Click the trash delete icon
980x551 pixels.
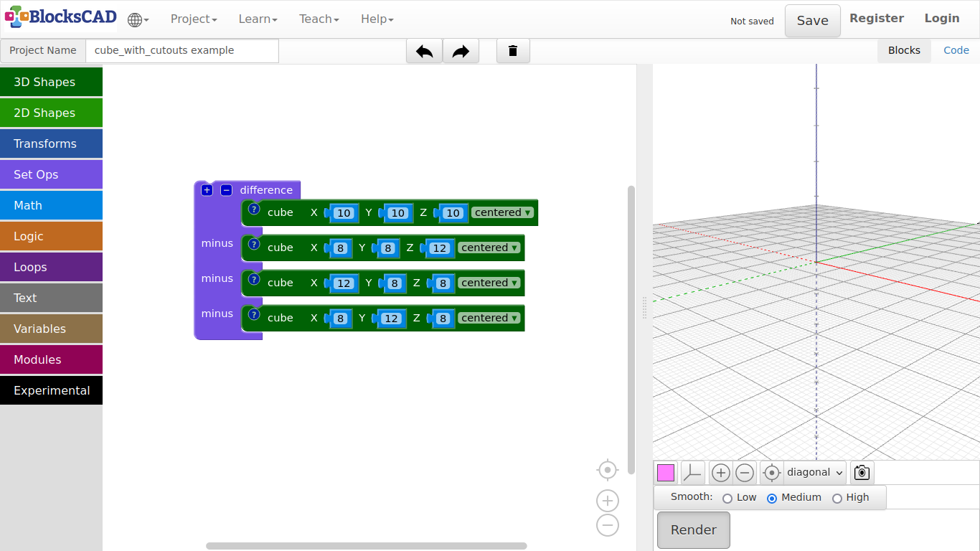pyautogui.click(x=513, y=51)
